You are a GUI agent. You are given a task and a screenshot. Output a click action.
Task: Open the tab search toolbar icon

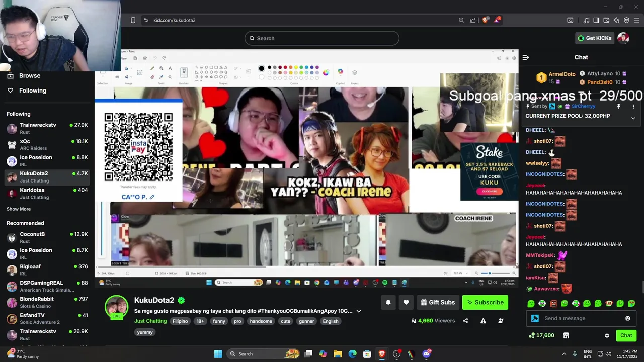[570, 20]
